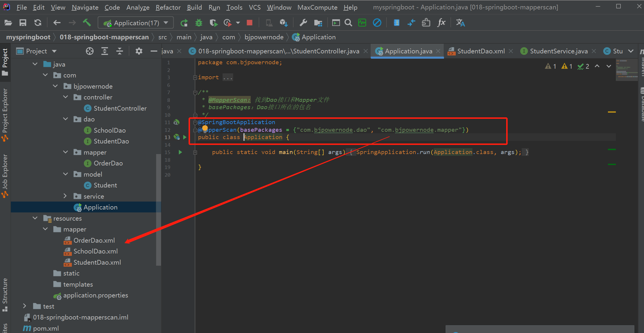Collapse the controller folder in tree

click(x=65, y=97)
